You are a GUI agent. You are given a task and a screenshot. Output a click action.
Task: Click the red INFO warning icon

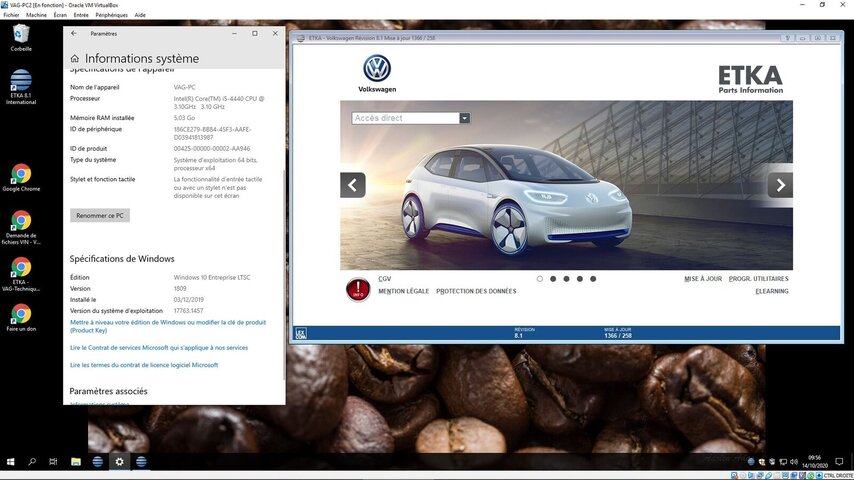tap(358, 289)
